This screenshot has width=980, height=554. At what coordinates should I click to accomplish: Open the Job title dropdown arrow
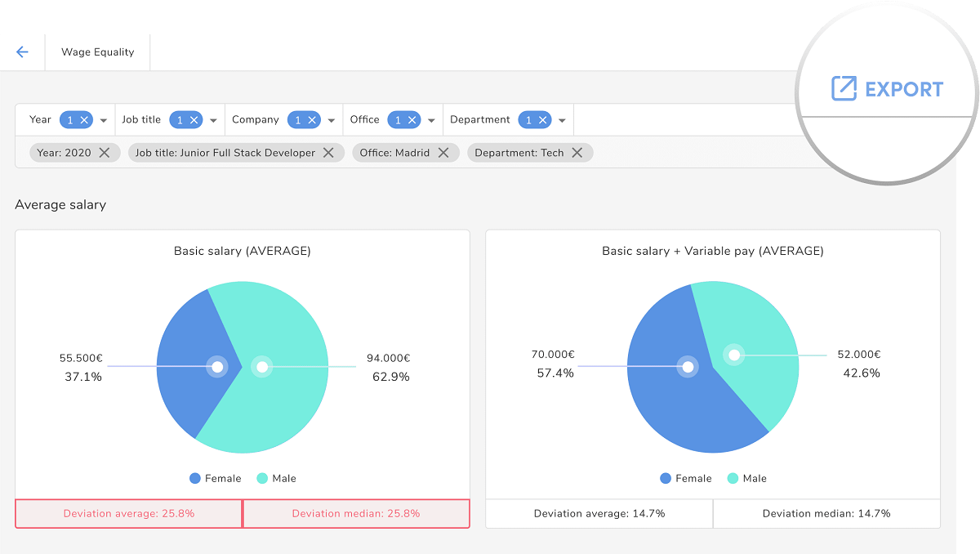click(213, 121)
